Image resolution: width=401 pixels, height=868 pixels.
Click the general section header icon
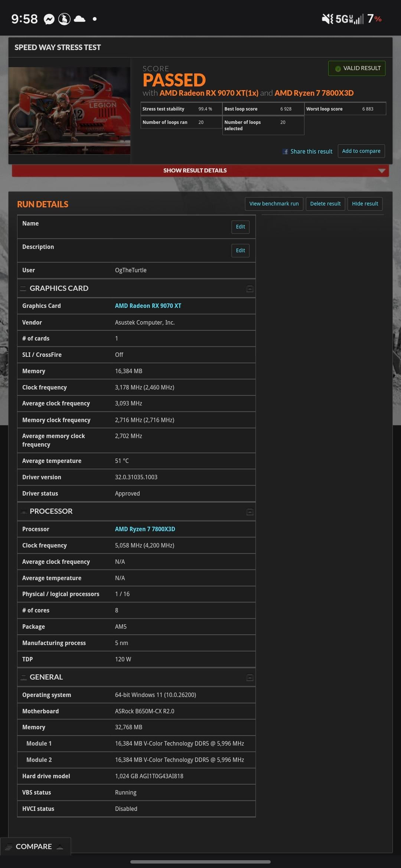pos(23,677)
